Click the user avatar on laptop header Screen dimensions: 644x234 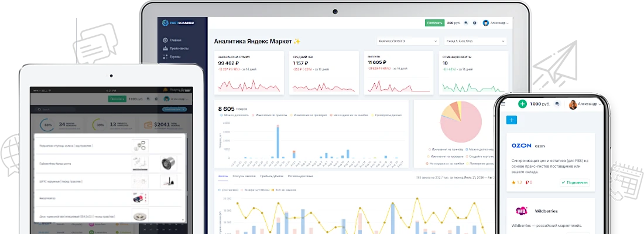tap(486, 23)
